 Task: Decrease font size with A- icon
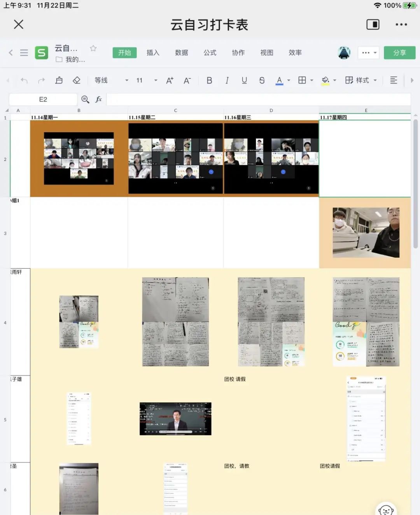coord(187,80)
